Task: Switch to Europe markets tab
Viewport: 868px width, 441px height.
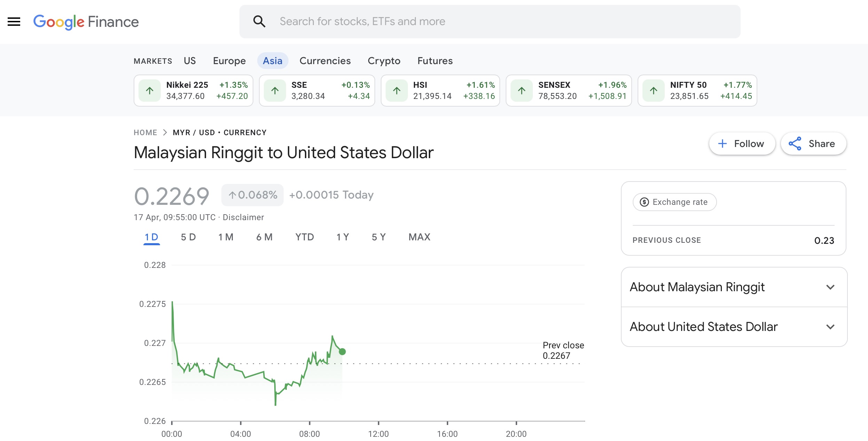Action: pos(229,61)
